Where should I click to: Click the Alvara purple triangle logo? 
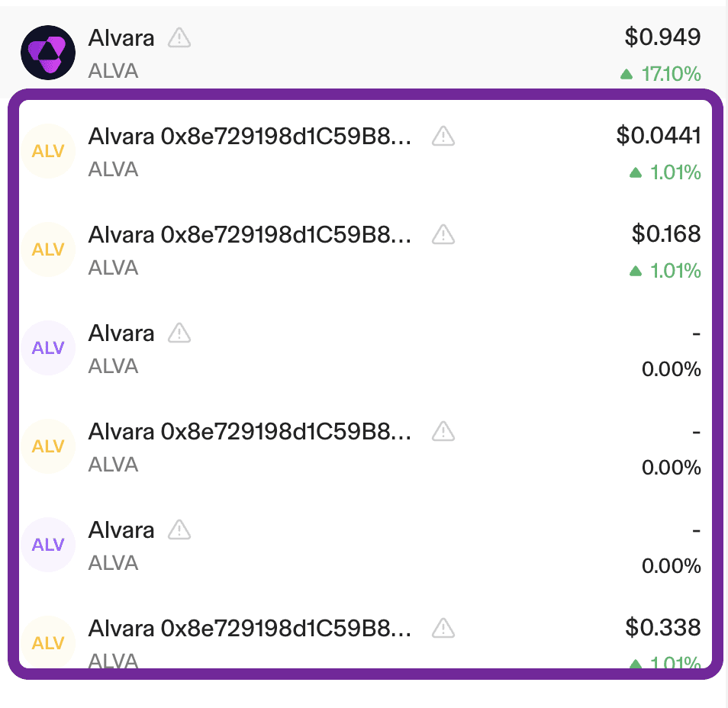click(47, 53)
